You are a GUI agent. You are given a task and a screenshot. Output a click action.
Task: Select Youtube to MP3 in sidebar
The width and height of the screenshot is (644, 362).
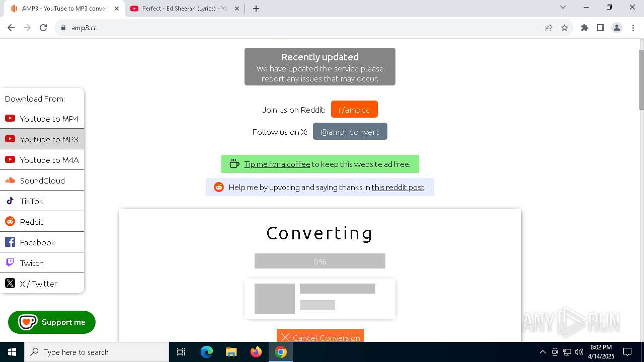click(x=42, y=139)
